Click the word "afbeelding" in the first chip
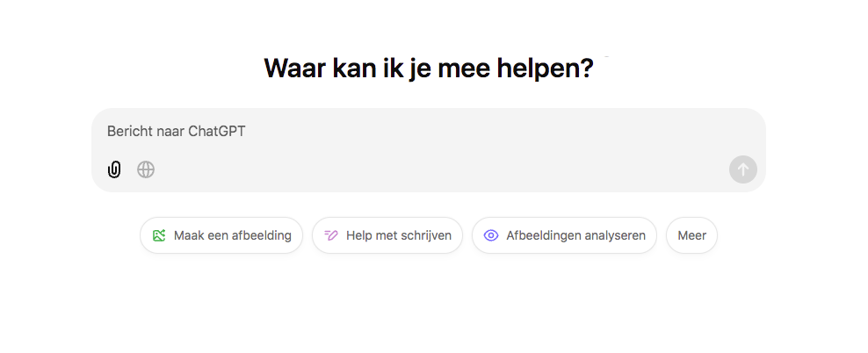The width and height of the screenshot is (868, 353). click(x=261, y=235)
